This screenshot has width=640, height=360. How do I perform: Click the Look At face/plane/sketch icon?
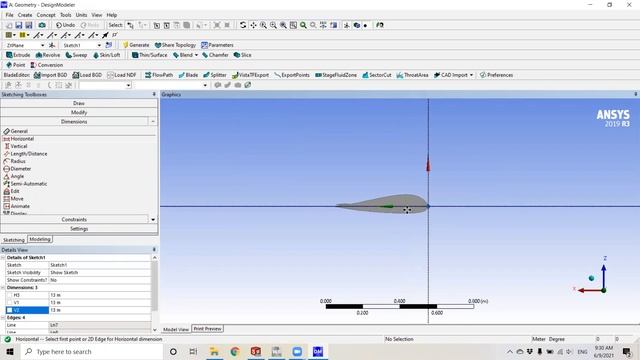pos(380,25)
